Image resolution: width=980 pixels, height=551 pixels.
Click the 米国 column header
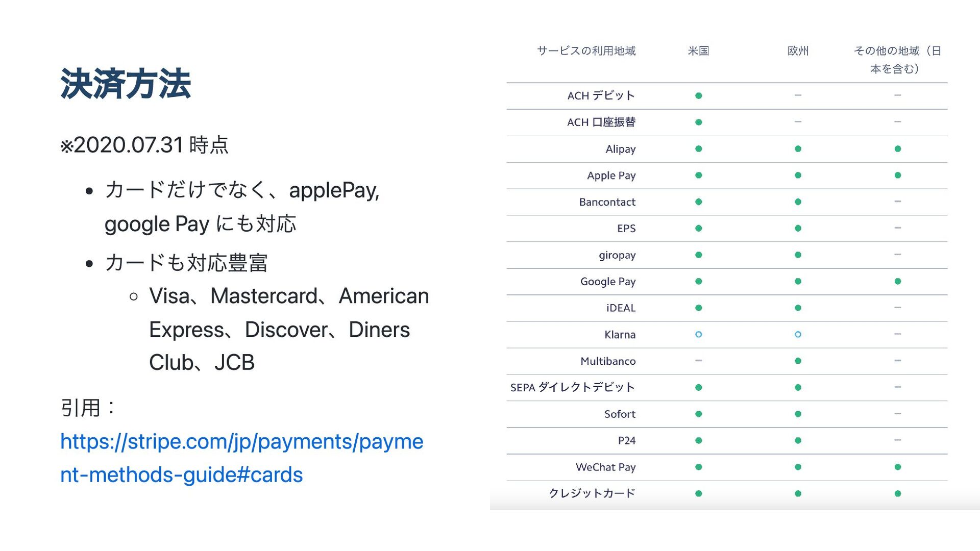pos(698,51)
